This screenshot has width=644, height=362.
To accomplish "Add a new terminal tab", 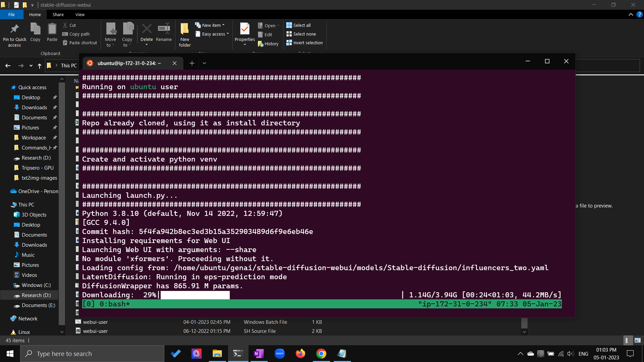I will [192, 63].
